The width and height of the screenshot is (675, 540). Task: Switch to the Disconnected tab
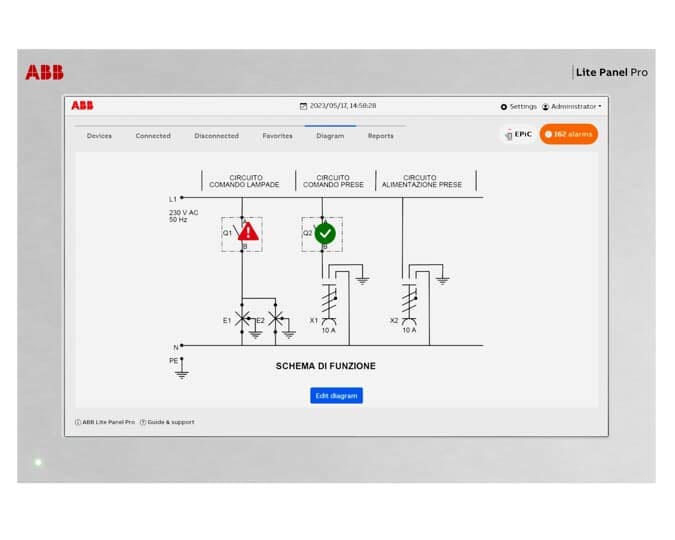pyautogui.click(x=216, y=136)
